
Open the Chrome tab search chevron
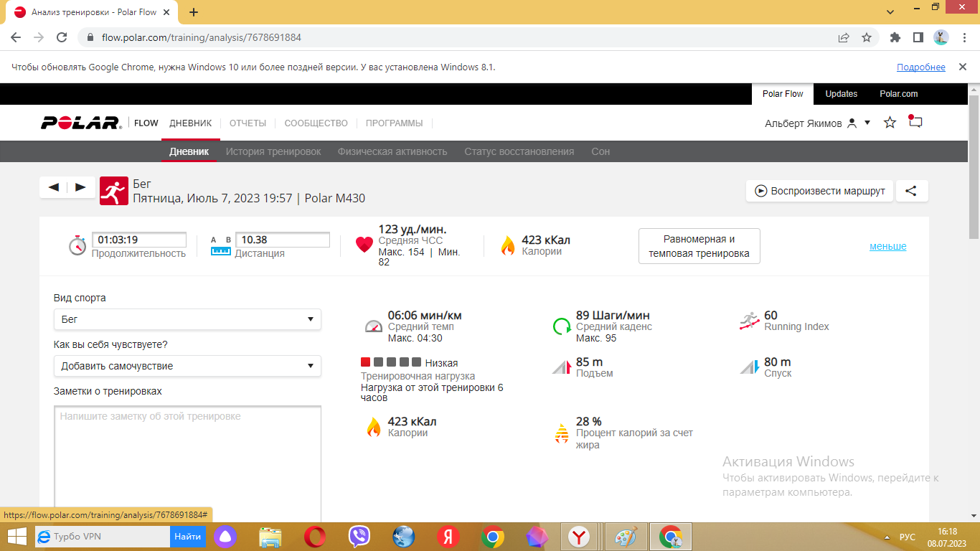[890, 11]
